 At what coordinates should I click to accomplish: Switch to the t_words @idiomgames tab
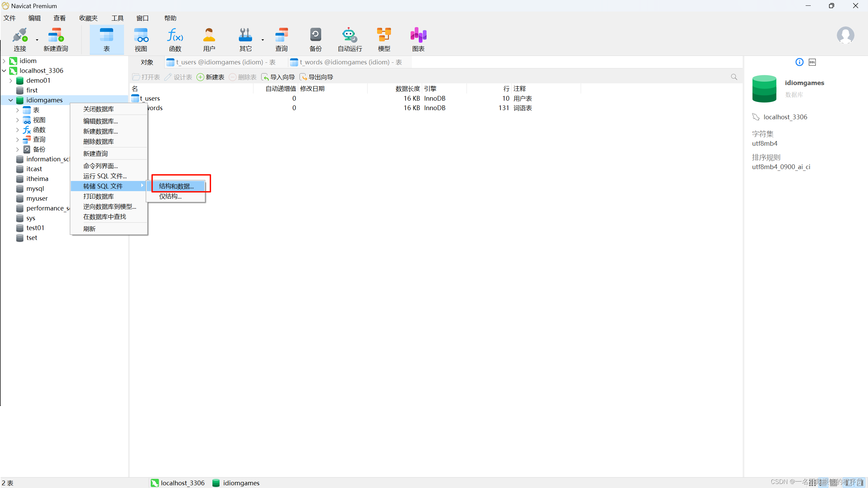tap(350, 62)
